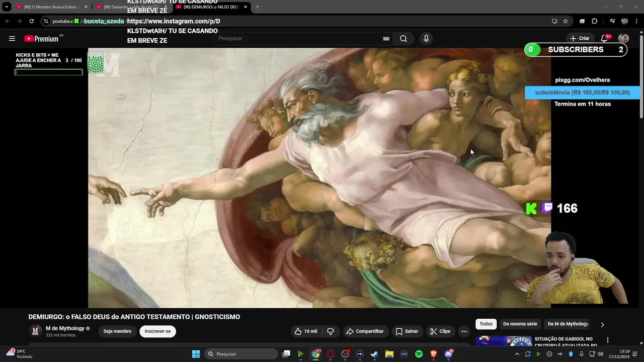Image resolution: width=644 pixels, height=362 pixels.
Task: Select the Da mesma série chip
Action: [x=520, y=324]
